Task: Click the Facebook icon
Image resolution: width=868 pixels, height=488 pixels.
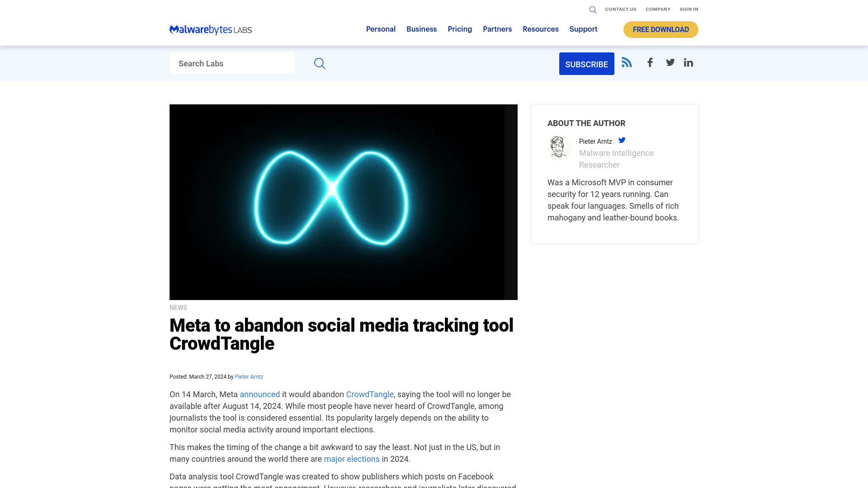Action: pos(650,62)
